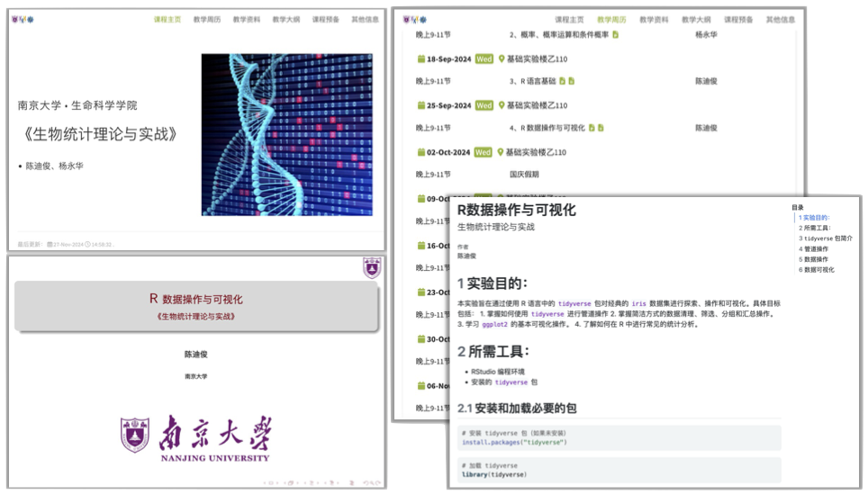Click the location pin beside 25-Sep-2024 classroom

[x=502, y=105]
